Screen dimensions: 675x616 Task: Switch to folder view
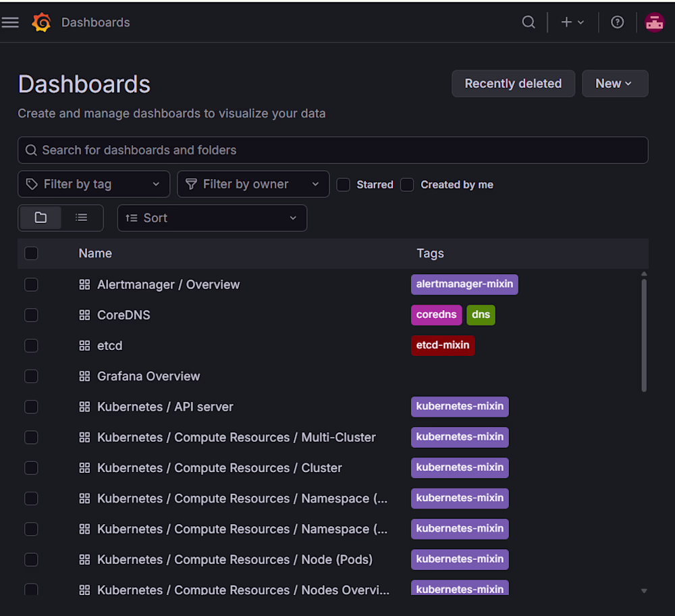(40, 217)
